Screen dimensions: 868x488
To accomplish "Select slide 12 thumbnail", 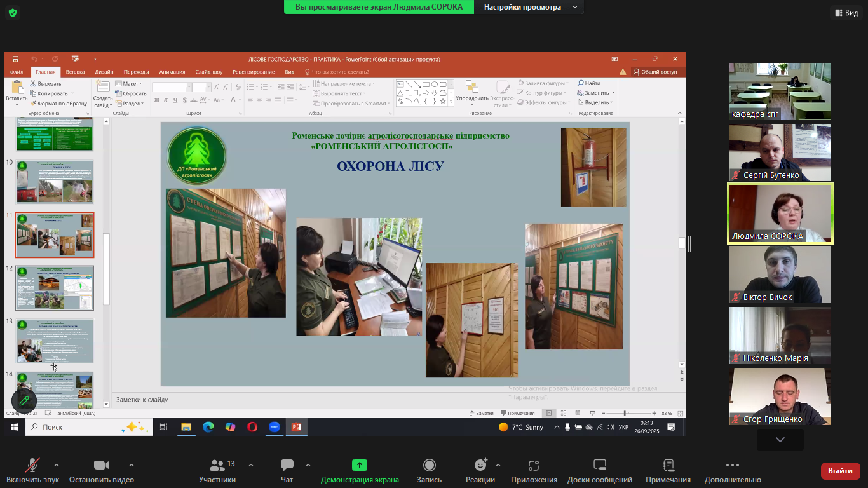I will tap(55, 288).
